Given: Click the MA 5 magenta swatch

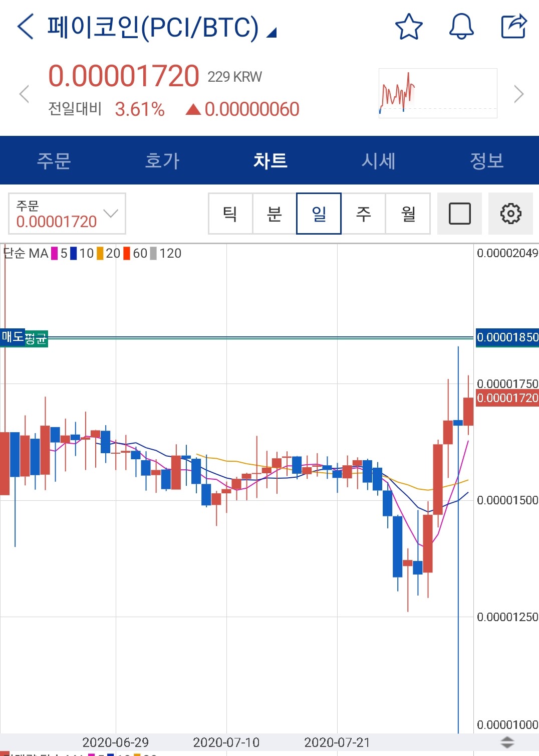Looking at the screenshot, I should (x=55, y=254).
